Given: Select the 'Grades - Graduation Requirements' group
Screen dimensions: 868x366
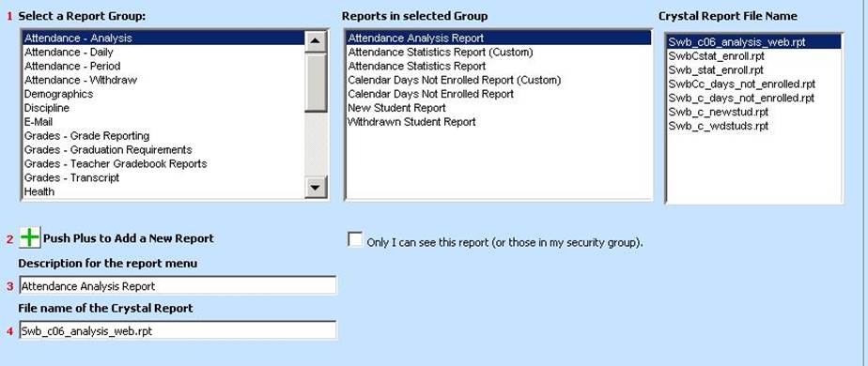Looking at the screenshot, I should (163, 150).
